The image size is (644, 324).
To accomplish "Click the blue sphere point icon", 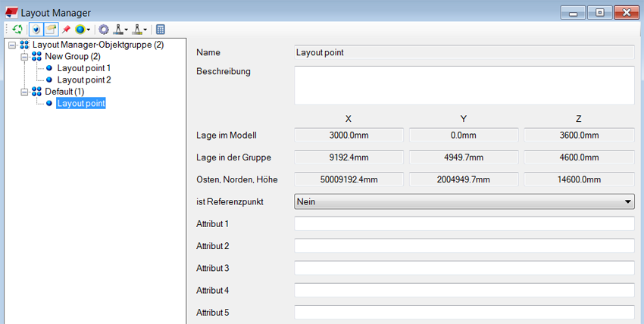I will tap(80, 30).
